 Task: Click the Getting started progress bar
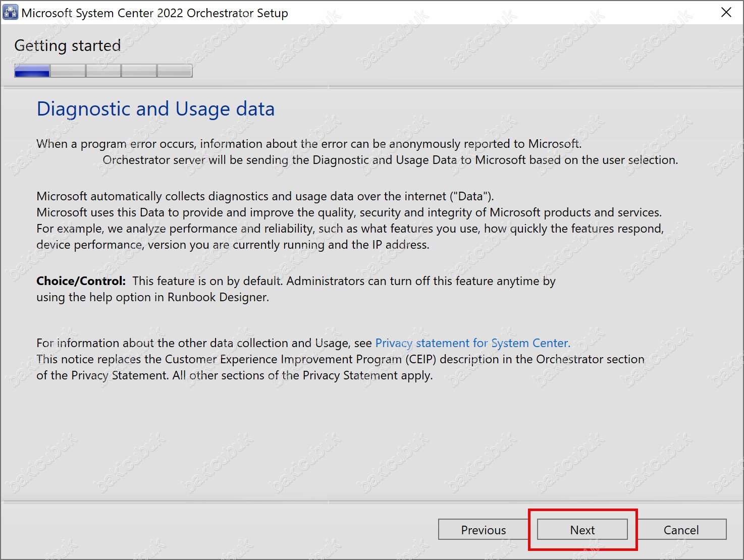coord(103,71)
